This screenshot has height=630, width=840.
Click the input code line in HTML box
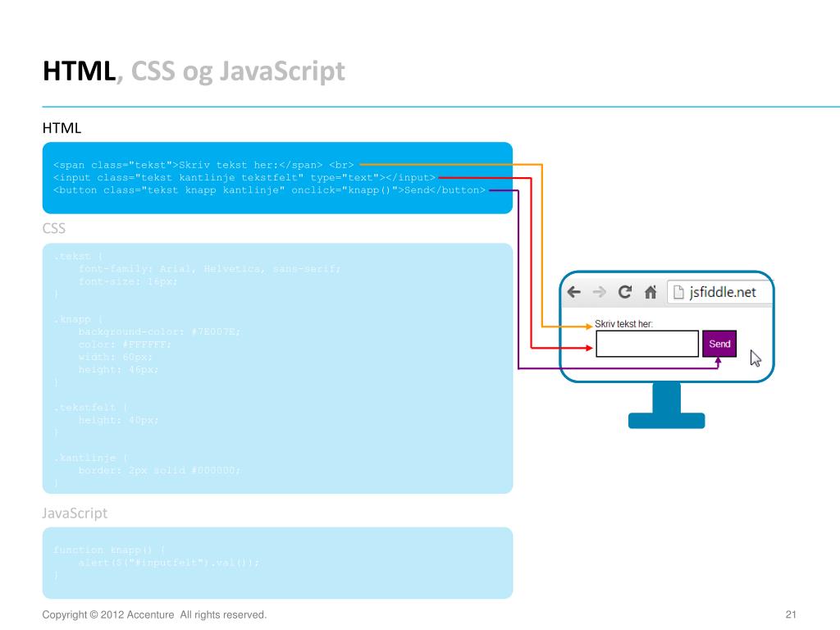click(244, 177)
